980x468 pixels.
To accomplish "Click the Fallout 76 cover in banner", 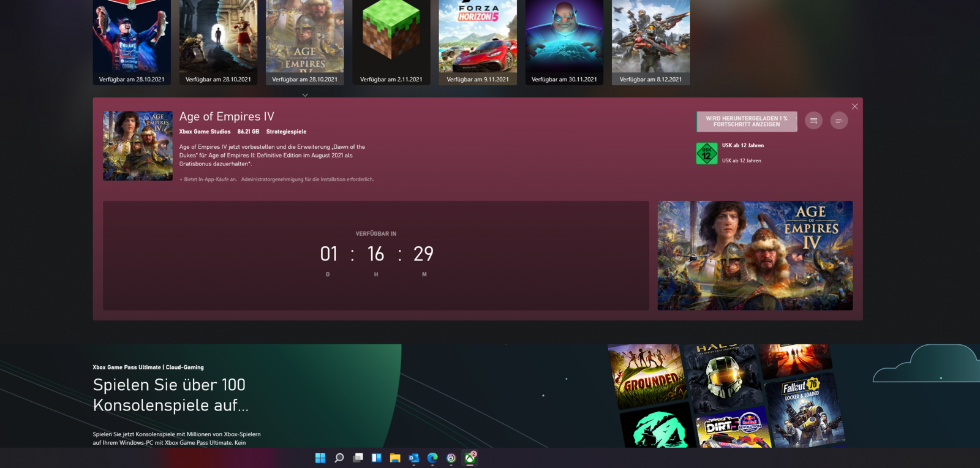I will pos(805,409).
